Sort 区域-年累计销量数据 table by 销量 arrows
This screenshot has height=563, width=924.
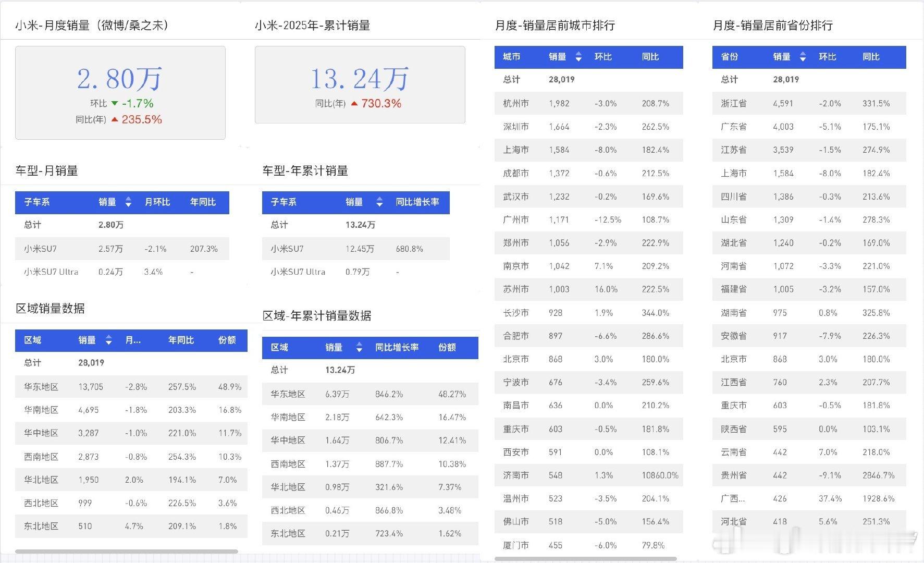[359, 348]
